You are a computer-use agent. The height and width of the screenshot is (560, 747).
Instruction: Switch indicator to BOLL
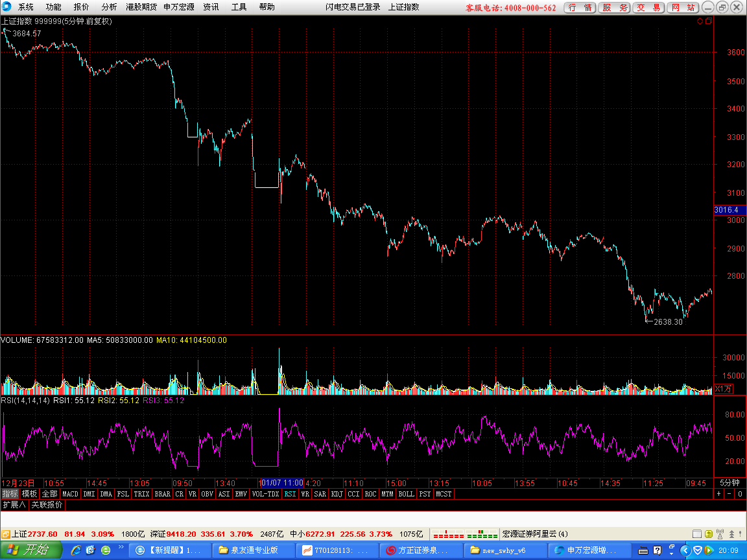pos(407,494)
